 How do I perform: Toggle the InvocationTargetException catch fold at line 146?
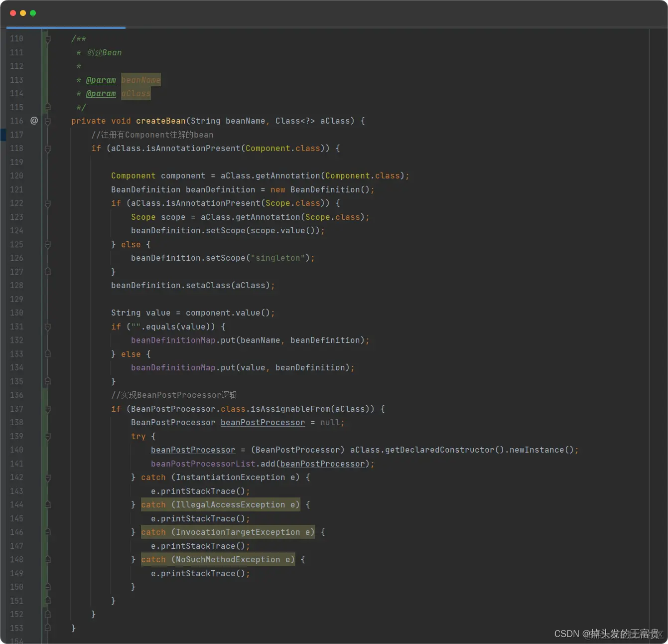click(x=48, y=532)
